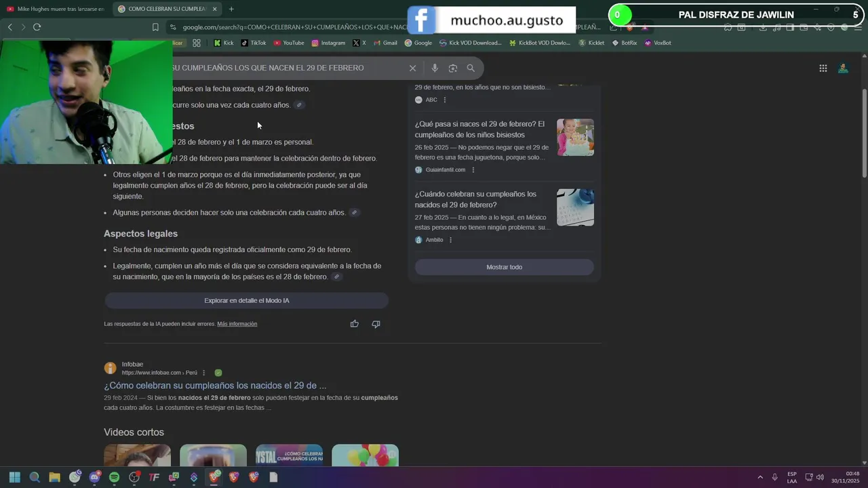
Task: Open Guiainfantil article thumbnail image
Action: (x=575, y=138)
